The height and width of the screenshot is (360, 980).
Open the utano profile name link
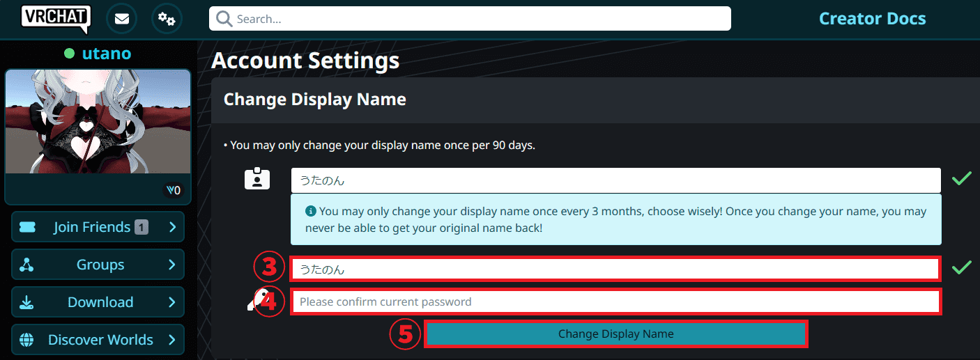pyautogui.click(x=106, y=54)
